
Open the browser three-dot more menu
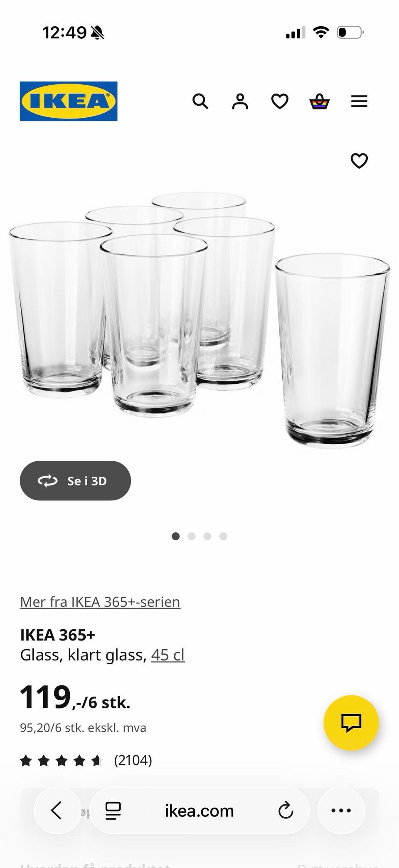(x=341, y=810)
